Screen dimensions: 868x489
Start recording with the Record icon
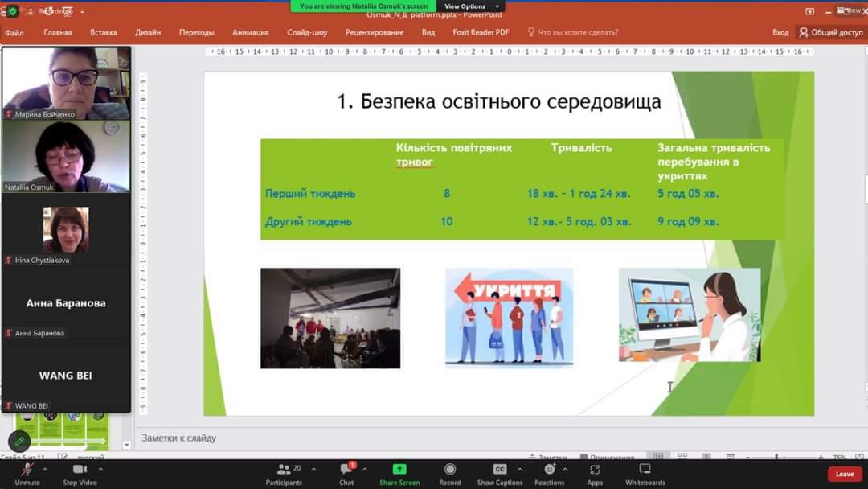[x=450, y=469]
